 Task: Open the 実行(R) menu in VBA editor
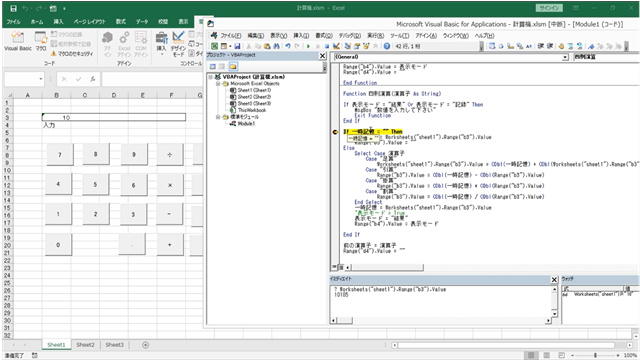[x=376, y=36]
